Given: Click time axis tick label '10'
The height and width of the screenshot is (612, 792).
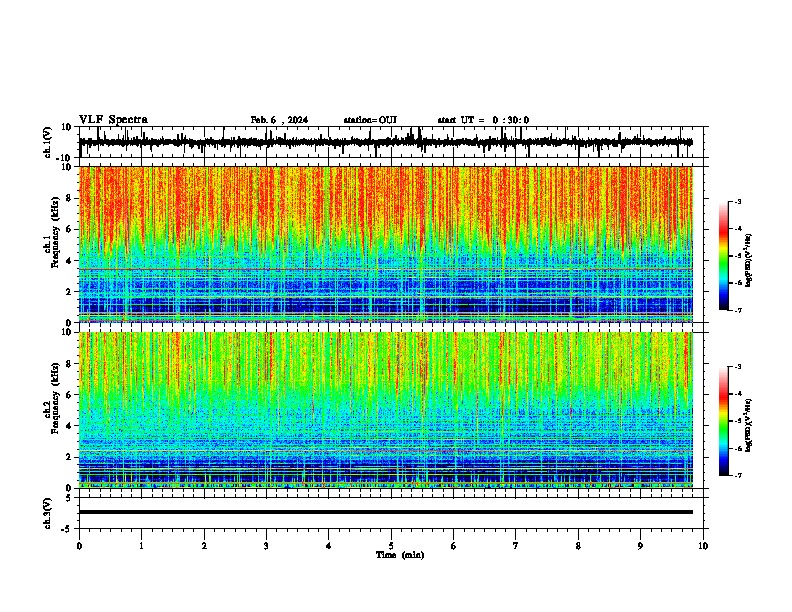Looking at the screenshot, I should pyautogui.click(x=703, y=546).
